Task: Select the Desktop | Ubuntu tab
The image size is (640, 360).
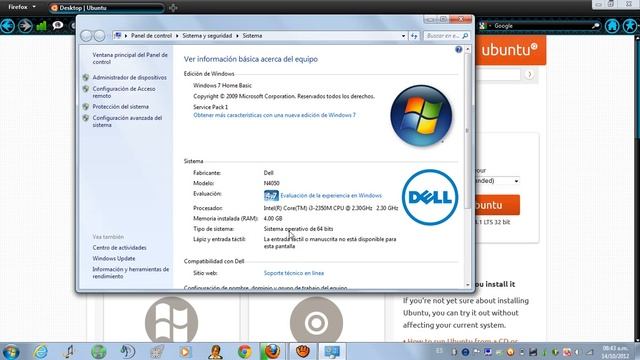Action: [x=106, y=8]
